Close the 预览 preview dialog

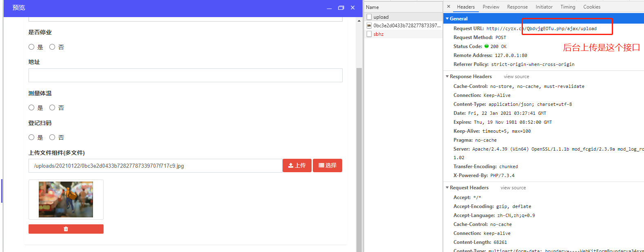click(353, 8)
